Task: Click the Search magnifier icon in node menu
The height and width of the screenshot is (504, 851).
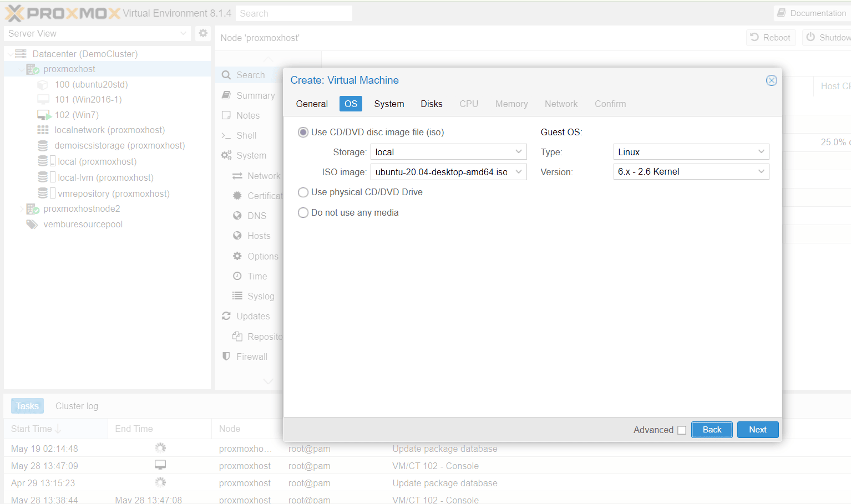Action: click(226, 75)
